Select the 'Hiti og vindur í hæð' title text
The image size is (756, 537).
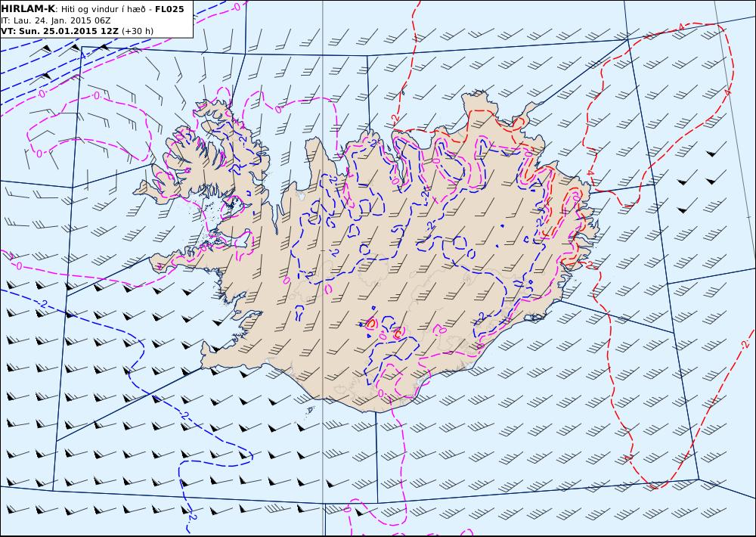(x=101, y=9)
